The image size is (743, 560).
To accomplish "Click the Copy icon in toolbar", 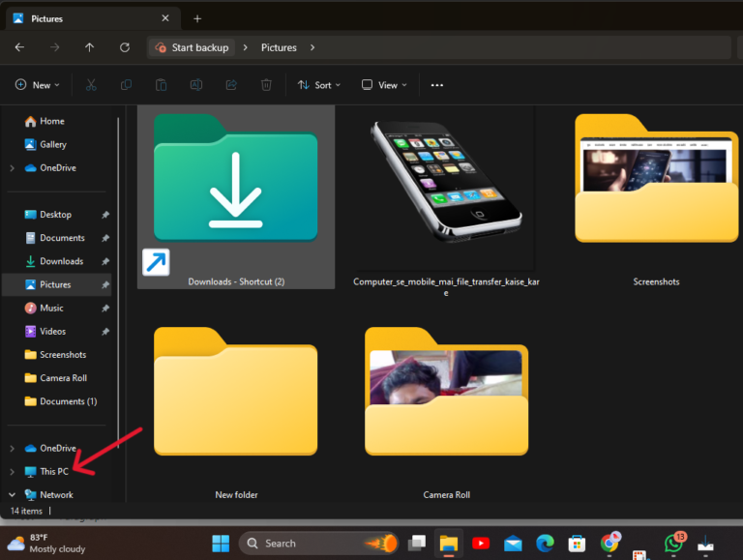I will tap(126, 85).
